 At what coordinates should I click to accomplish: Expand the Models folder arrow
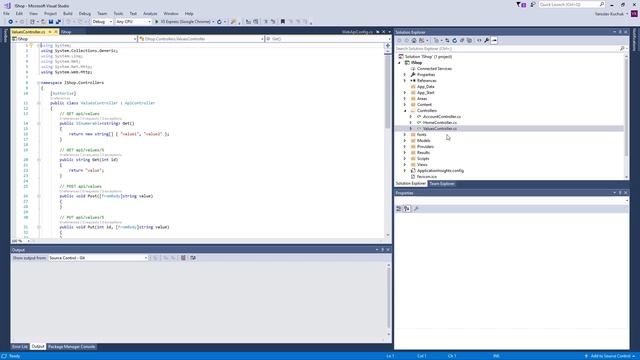[x=405, y=140]
